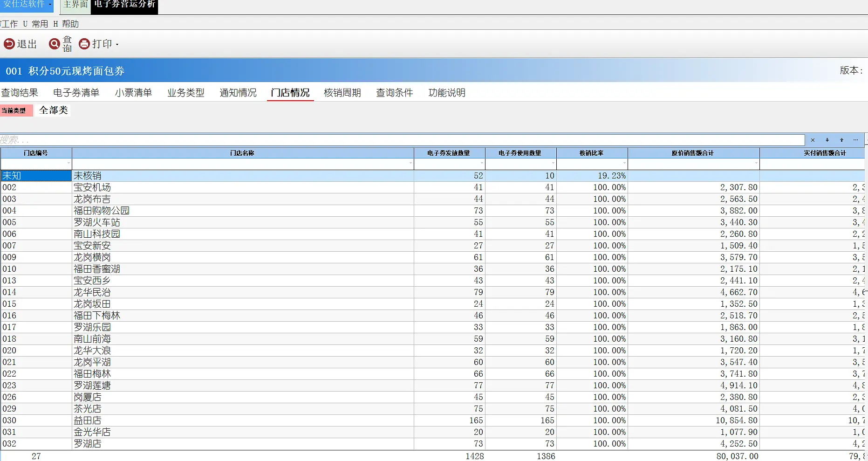Screen dimensions: 868x461
Task: Focus the 搜索 search input field
Action: tap(402, 140)
